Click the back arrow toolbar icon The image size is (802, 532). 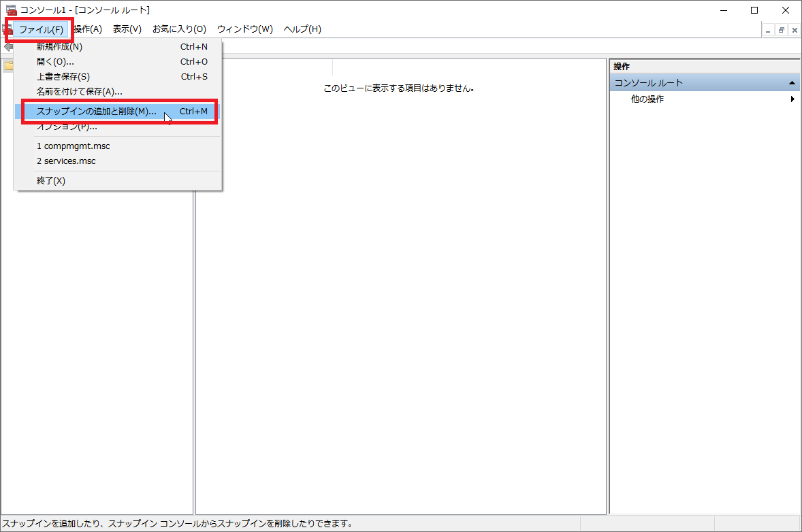pos(7,47)
